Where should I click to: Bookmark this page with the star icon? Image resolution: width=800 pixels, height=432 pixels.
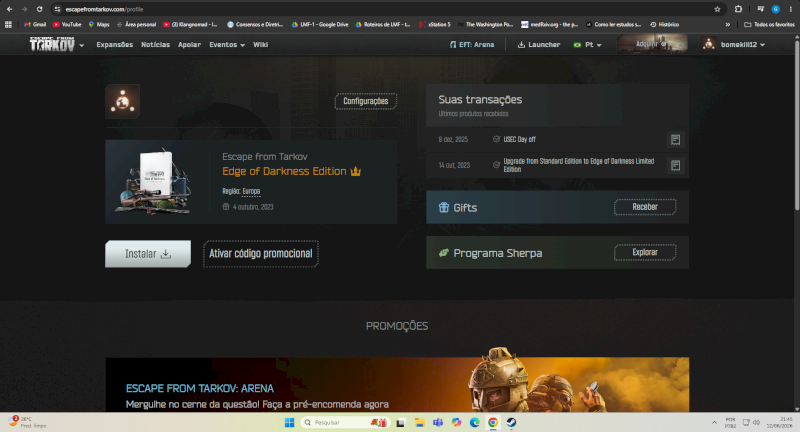tap(717, 9)
